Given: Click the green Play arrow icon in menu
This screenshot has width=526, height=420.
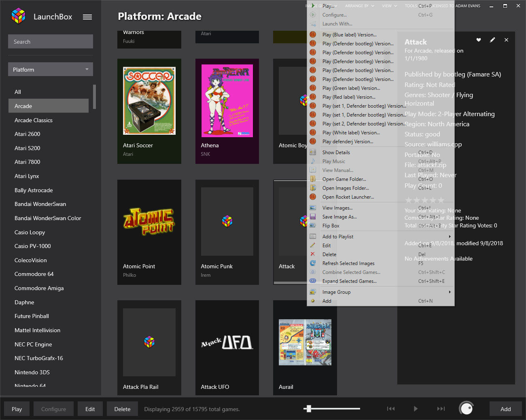Looking at the screenshot, I should tap(313, 6).
